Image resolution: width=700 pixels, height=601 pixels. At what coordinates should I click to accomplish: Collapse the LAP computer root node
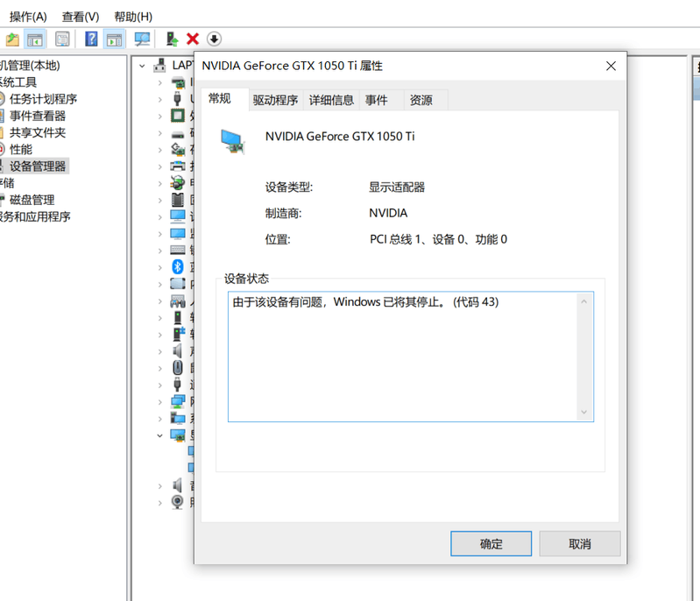(142, 66)
